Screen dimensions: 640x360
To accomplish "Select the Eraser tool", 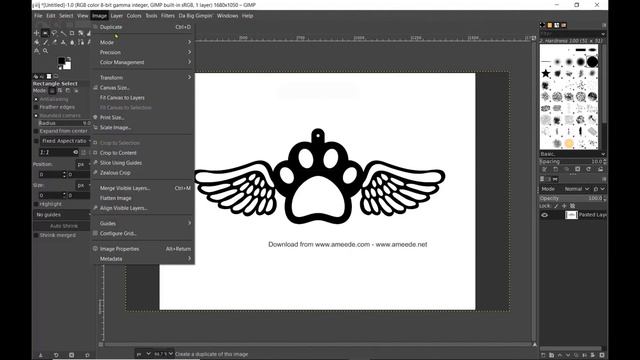I will click(54, 42).
